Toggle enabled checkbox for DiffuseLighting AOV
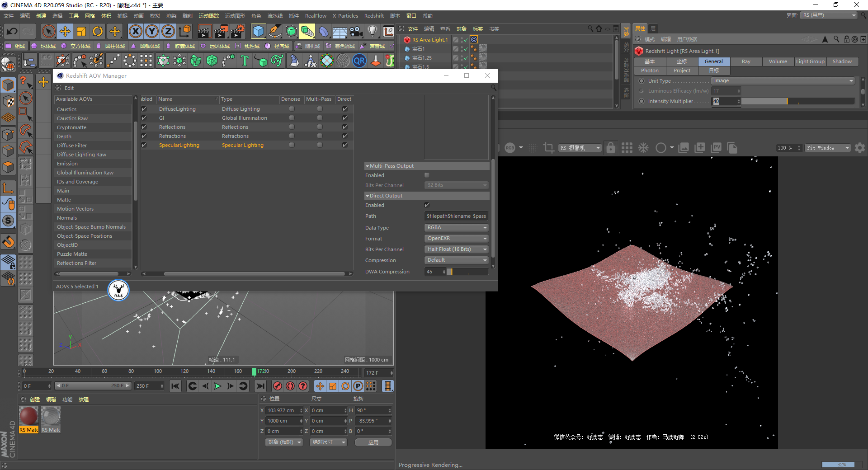The height and width of the screenshot is (470, 868). pos(144,109)
